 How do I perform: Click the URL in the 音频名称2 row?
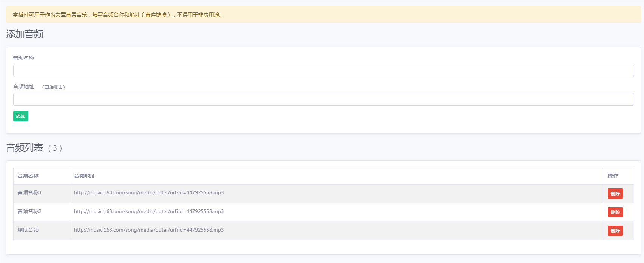149,211
